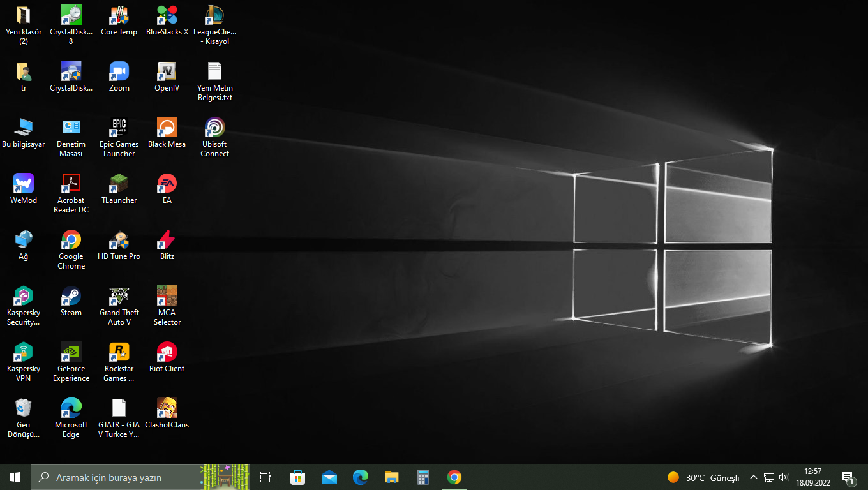Select Google Chrome desktop shortcut
The image size is (868, 490).
click(71, 240)
